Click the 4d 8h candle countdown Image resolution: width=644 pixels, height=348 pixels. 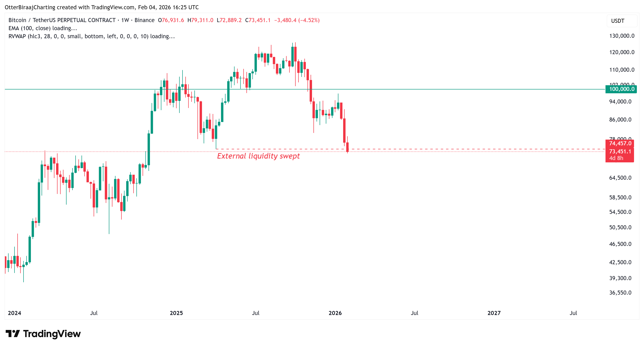(616, 158)
